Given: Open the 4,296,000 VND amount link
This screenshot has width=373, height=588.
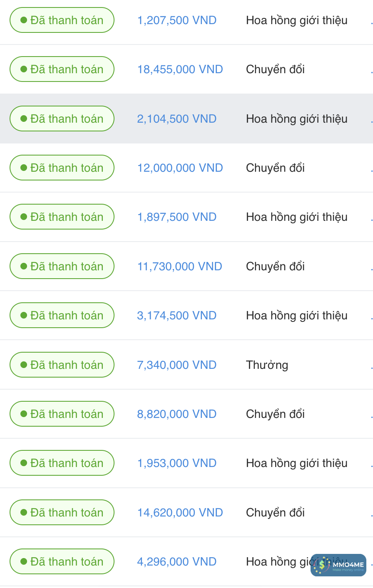Looking at the screenshot, I should coord(177,562).
